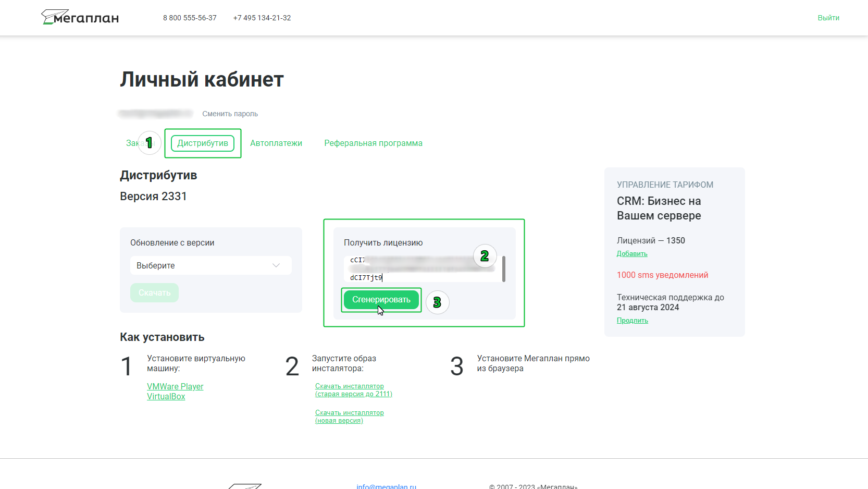Click phone number +7 495 134-21-32

point(262,18)
